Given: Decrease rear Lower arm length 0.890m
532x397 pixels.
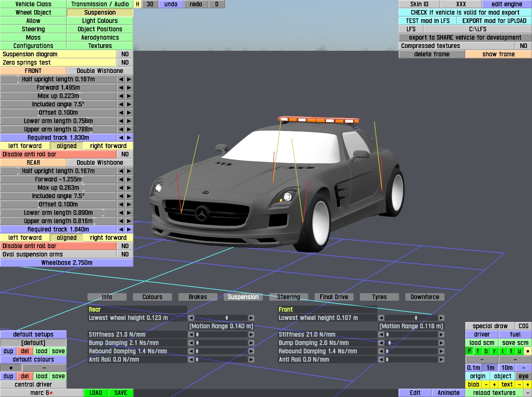Looking at the screenshot, I should (121, 213).
